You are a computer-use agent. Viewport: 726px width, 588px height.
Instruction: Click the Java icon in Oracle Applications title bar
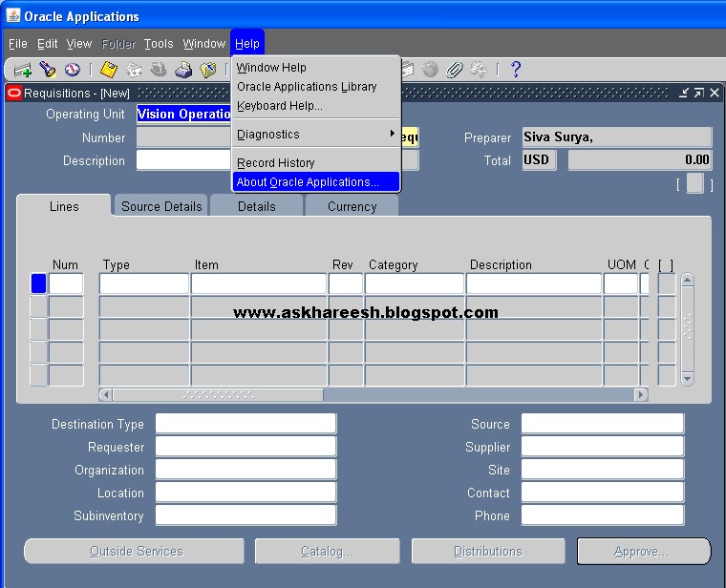pos(13,15)
